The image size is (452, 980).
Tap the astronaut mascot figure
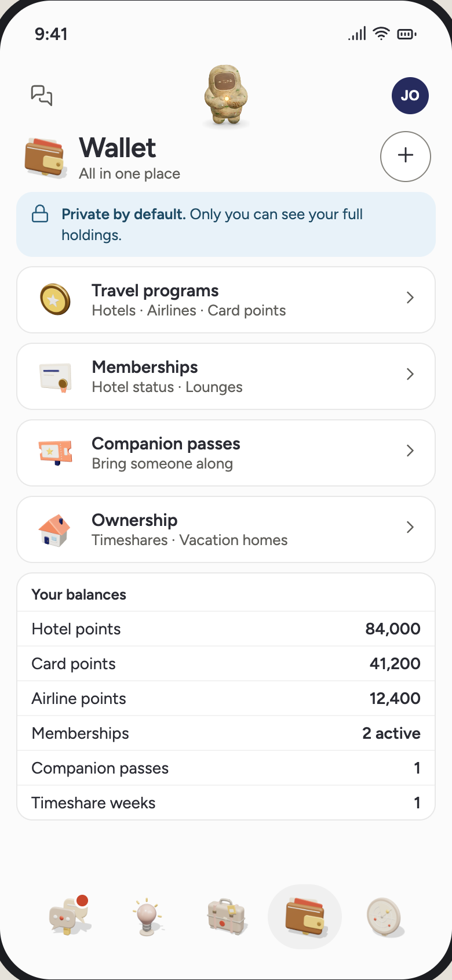tap(226, 96)
